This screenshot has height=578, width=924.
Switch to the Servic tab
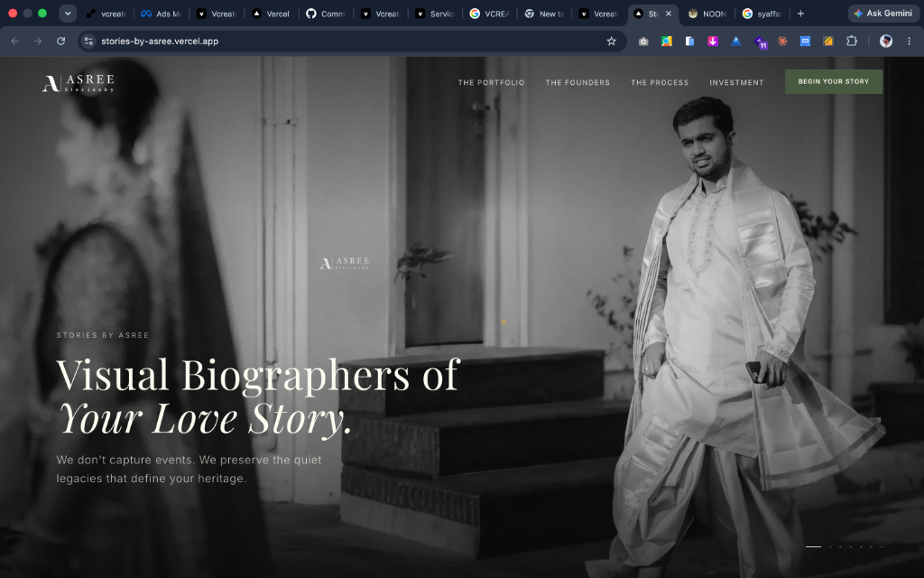pyautogui.click(x=435, y=14)
